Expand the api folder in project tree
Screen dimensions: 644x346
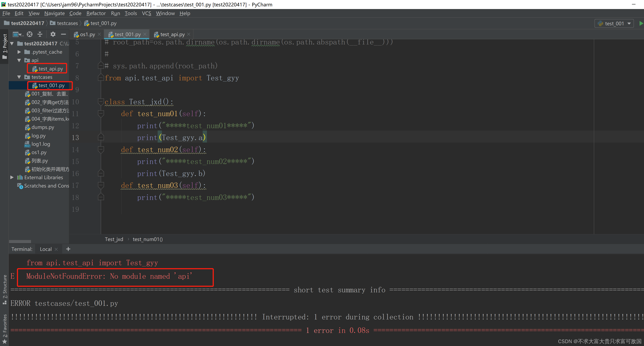18,60
